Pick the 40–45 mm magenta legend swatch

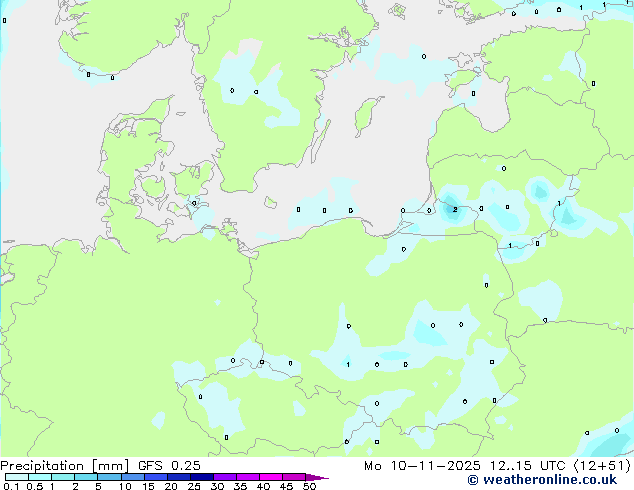pos(271,477)
